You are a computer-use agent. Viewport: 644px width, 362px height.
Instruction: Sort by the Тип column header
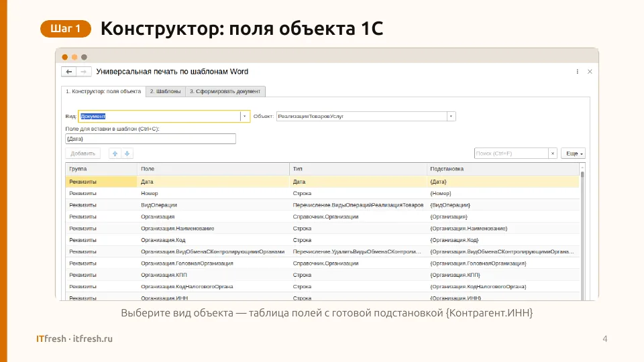click(x=358, y=169)
